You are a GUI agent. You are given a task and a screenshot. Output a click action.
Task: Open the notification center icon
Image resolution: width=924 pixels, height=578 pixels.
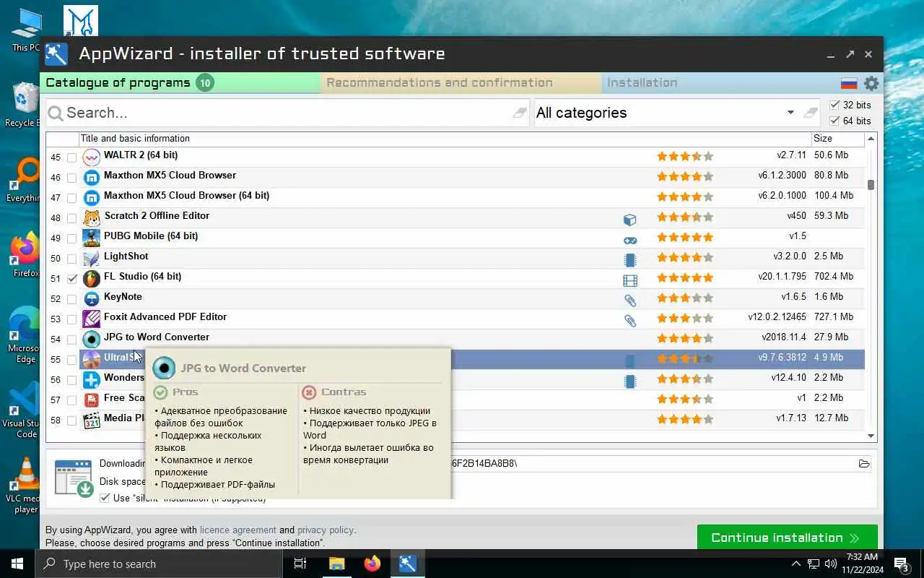click(902, 564)
